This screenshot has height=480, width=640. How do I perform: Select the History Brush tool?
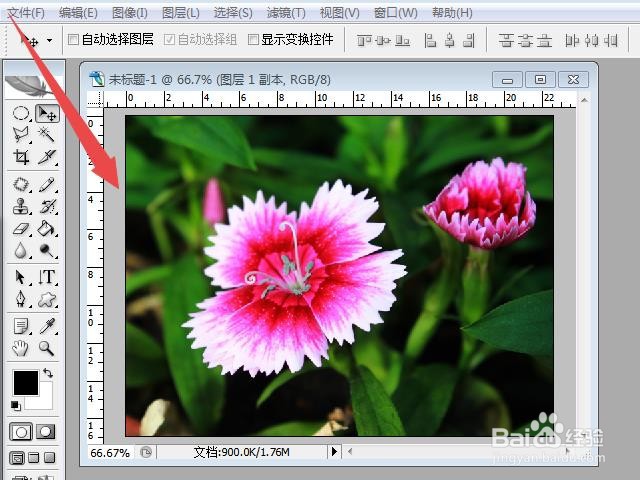click(47, 206)
